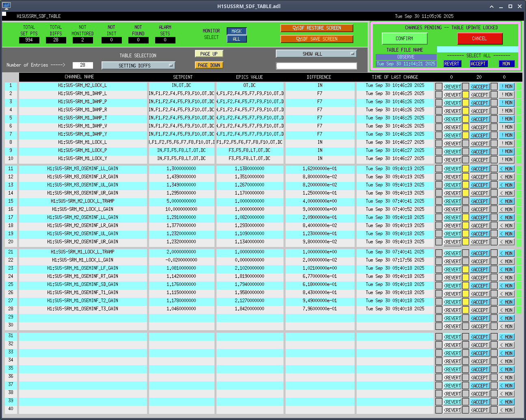Check the revert checkbox for H1:SUS-SRM_M2_LOCK_L row 1
The image size is (526, 420).
[439, 87]
